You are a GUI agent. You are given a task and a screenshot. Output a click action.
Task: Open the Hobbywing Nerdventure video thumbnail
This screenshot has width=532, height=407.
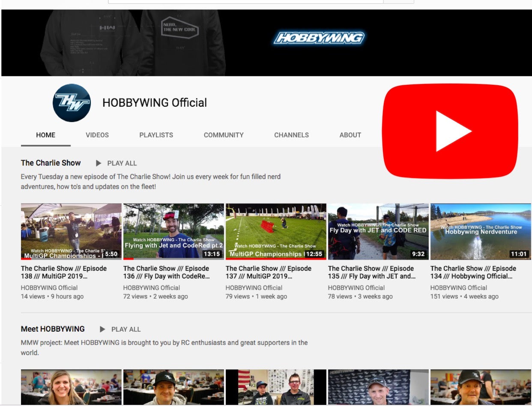[x=481, y=231]
